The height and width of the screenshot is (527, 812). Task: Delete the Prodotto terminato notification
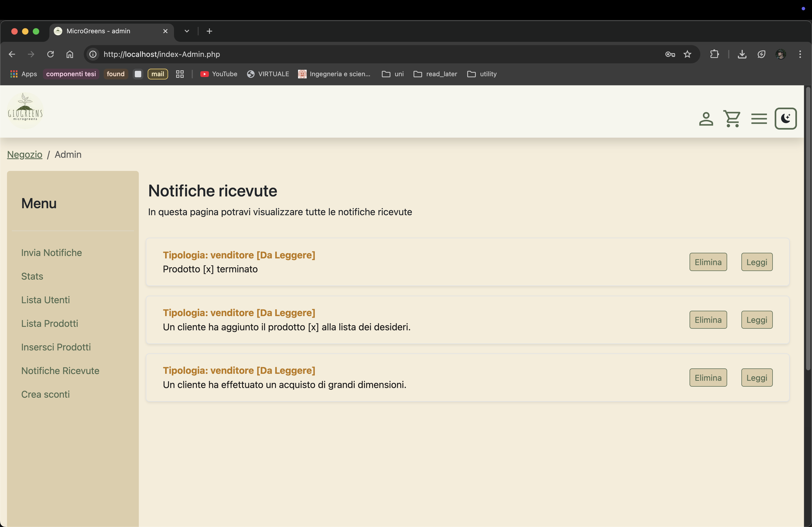(x=708, y=262)
